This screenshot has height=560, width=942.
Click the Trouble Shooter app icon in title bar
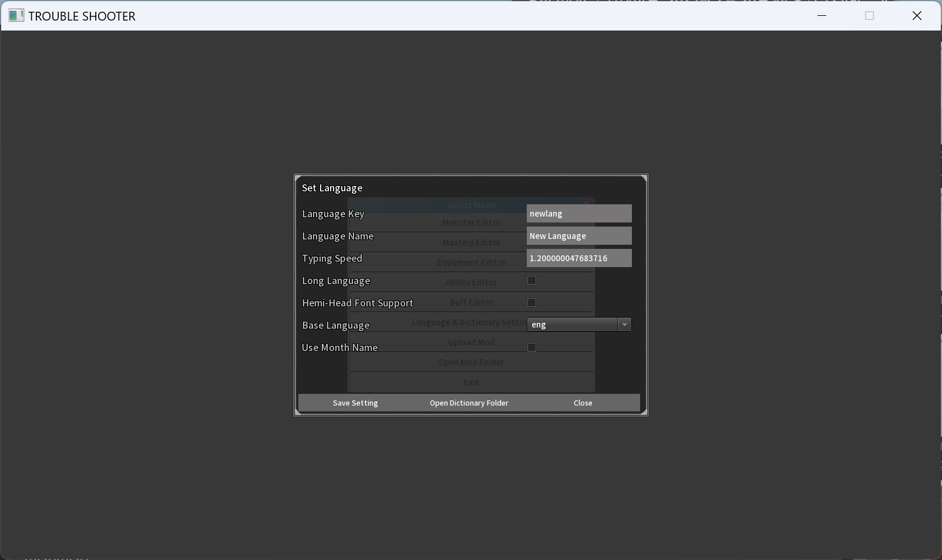pyautogui.click(x=16, y=16)
